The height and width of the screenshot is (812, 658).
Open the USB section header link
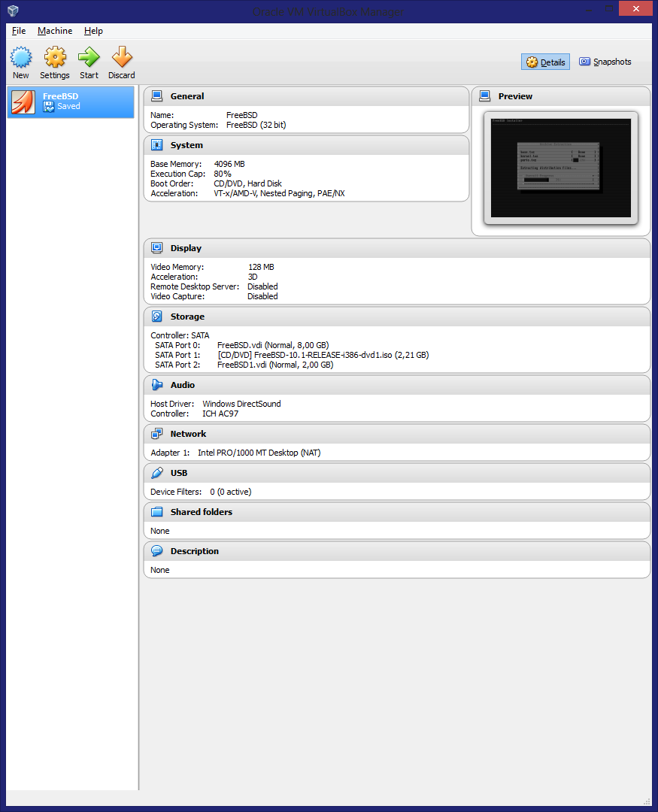coord(179,474)
